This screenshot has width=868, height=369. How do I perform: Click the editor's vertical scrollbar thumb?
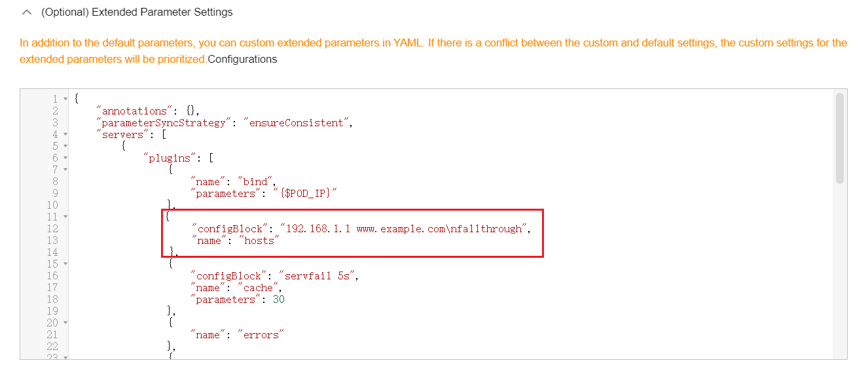click(840, 137)
